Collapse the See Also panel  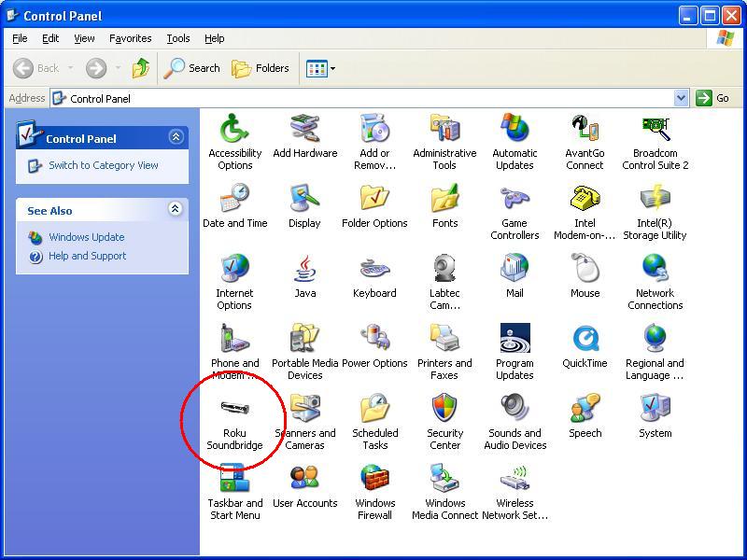click(x=176, y=208)
